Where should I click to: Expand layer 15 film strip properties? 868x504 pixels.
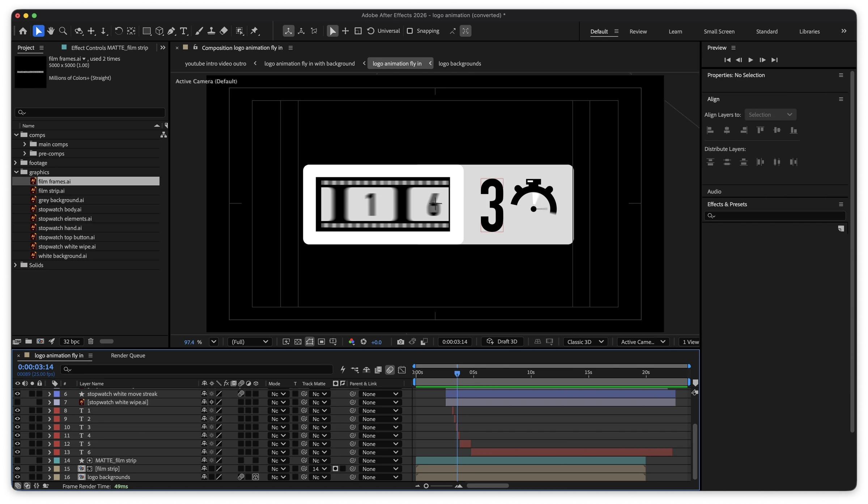coord(49,469)
